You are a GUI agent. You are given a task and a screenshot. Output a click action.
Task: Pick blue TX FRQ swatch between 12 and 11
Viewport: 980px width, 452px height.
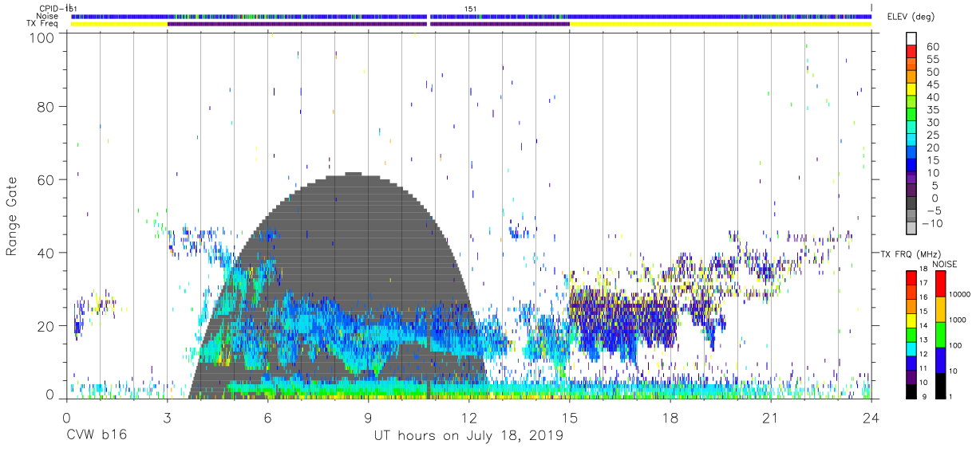coord(912,361)
